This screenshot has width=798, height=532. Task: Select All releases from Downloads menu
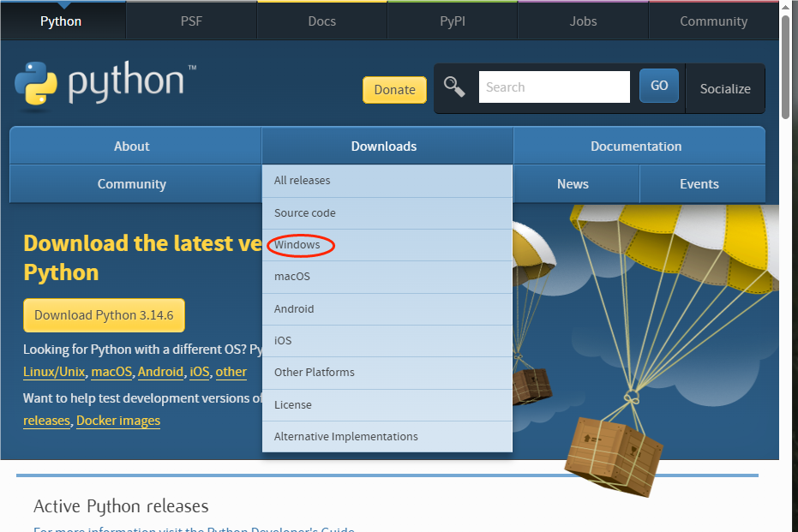tap(387, 181)
